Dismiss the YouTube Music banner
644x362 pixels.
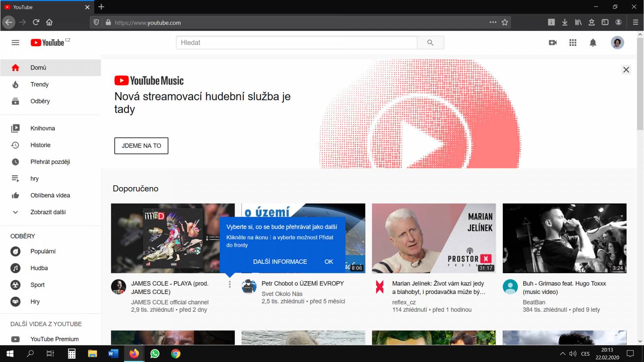pyautogui.click(x=626, y=70)
